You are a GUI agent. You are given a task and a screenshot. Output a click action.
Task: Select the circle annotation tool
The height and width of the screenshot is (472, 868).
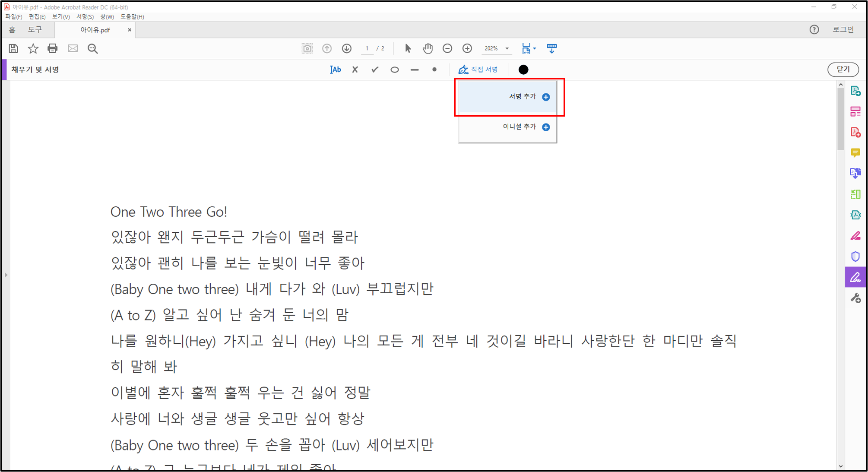(395, 70)
